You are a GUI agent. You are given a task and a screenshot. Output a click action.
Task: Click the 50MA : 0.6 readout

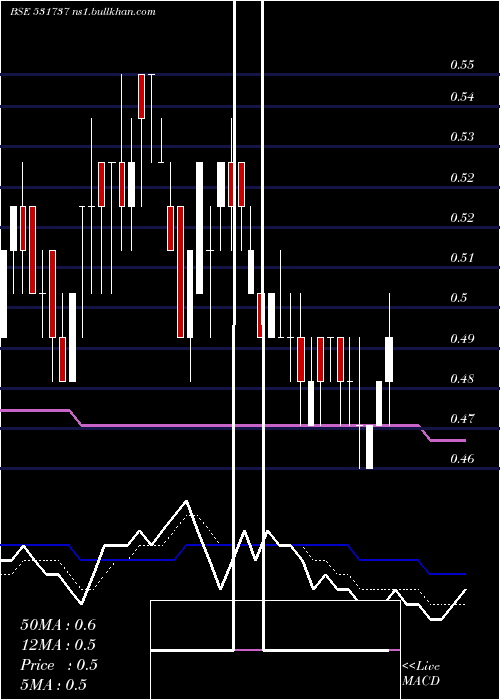point(58,625)
